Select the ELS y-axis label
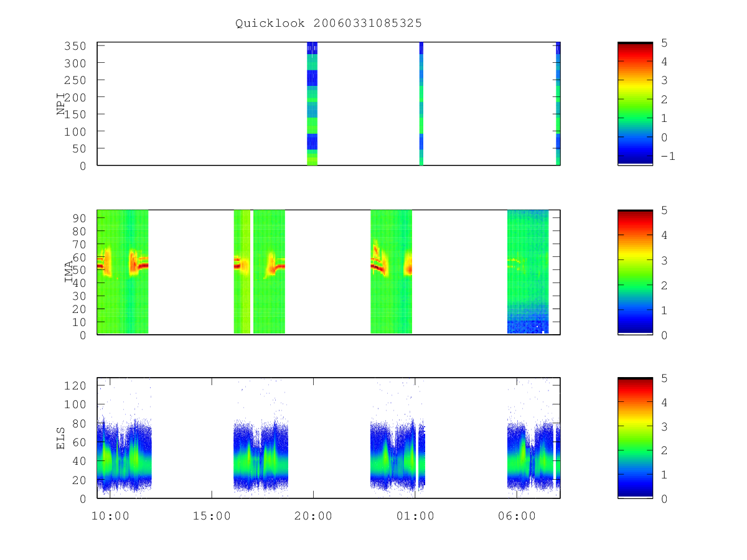This screenshot has height=560, width=747. point(62,438)
